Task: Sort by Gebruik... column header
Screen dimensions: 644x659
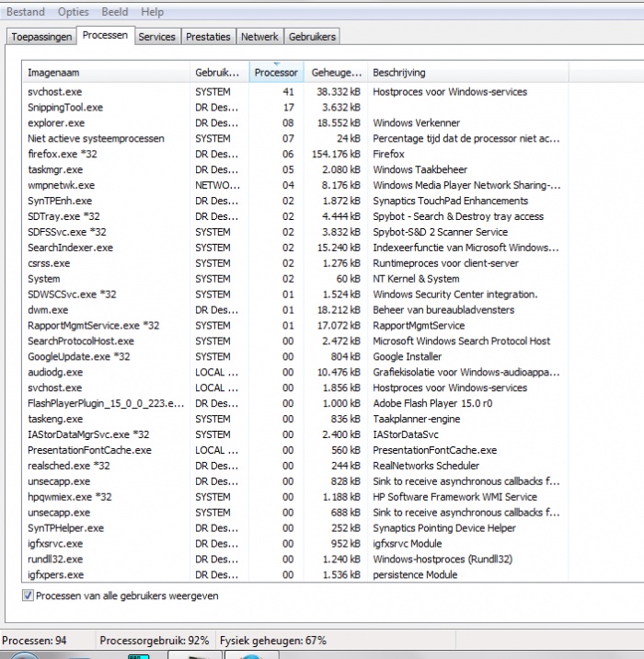Action: coord(219,73)
